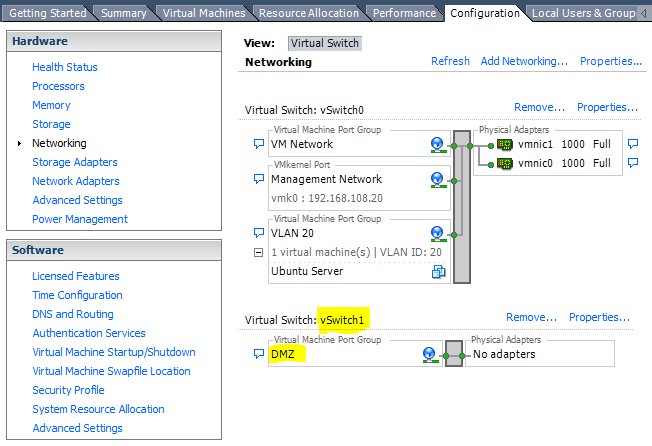Click the Ubuntu Server virtual machine icon
The image size is (652, 446).
pyautogui.click(x=438, y=272)
